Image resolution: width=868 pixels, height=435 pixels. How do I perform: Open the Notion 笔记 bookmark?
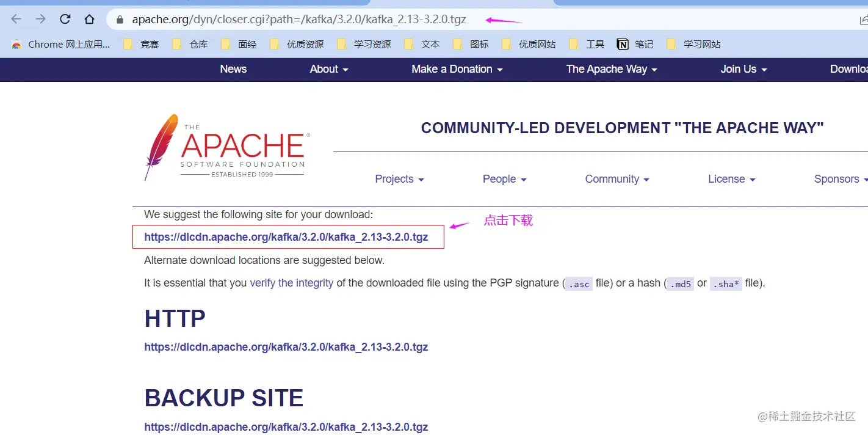(x=635, y=44)
